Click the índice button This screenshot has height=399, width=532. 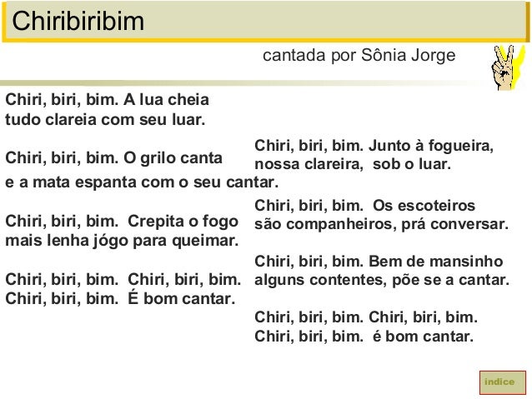[x=499, y=382]
